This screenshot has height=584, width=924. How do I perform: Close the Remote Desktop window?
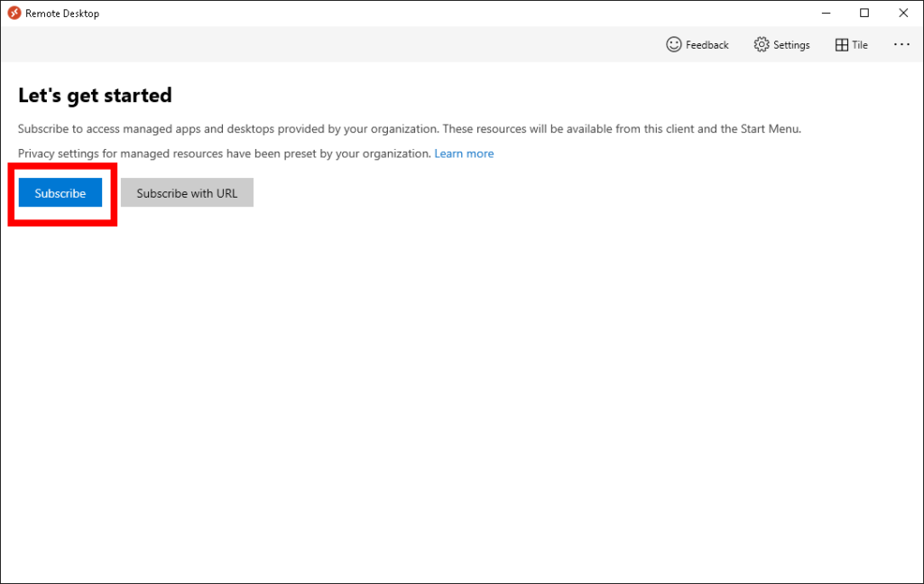(x=903, y=13)
